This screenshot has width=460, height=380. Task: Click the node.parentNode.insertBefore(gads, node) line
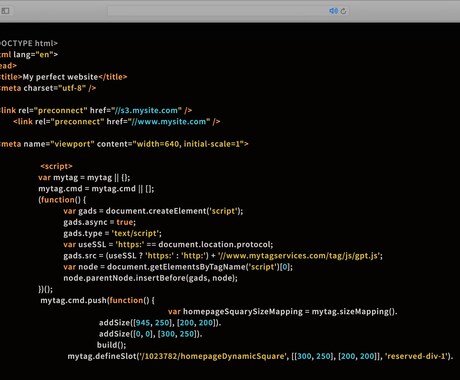(151, 278)
